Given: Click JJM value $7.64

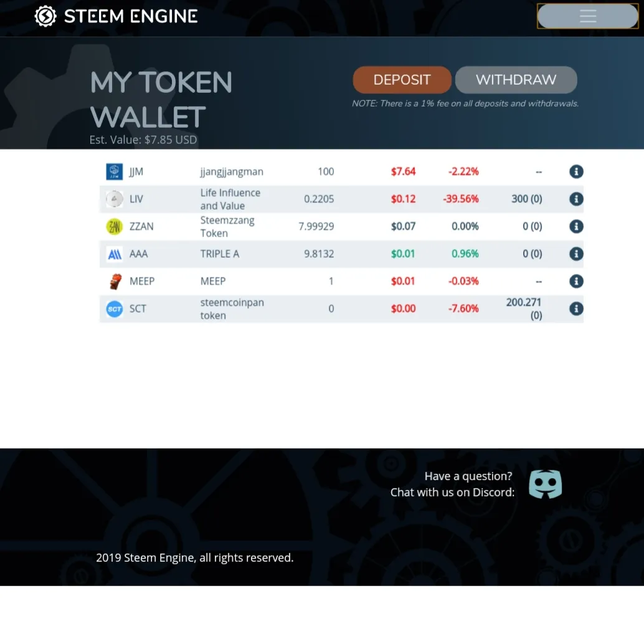Looking at the screenshot, I should (403, 171).
